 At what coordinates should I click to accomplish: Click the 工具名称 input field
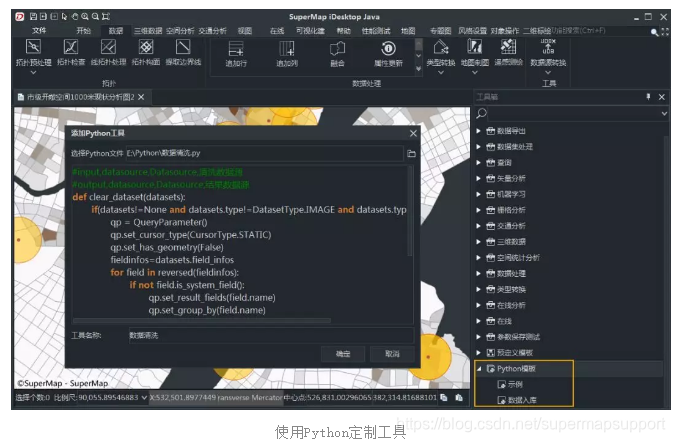point(271,335)
